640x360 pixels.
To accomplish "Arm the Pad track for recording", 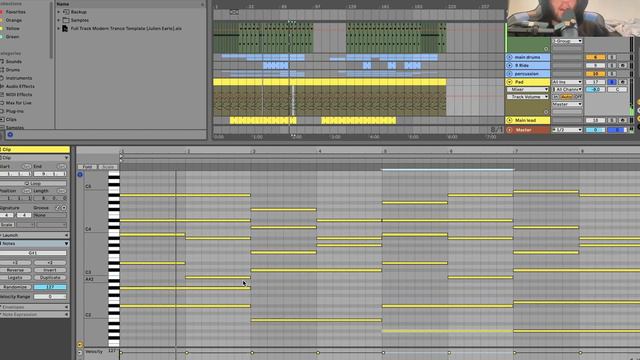I will point(622,82).
